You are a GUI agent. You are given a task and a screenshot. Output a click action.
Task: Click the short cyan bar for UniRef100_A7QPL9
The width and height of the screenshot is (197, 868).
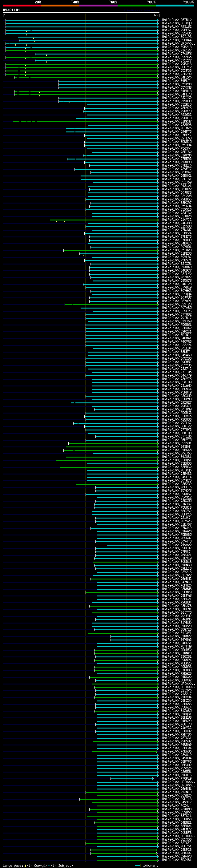click(x=132, y=779)
